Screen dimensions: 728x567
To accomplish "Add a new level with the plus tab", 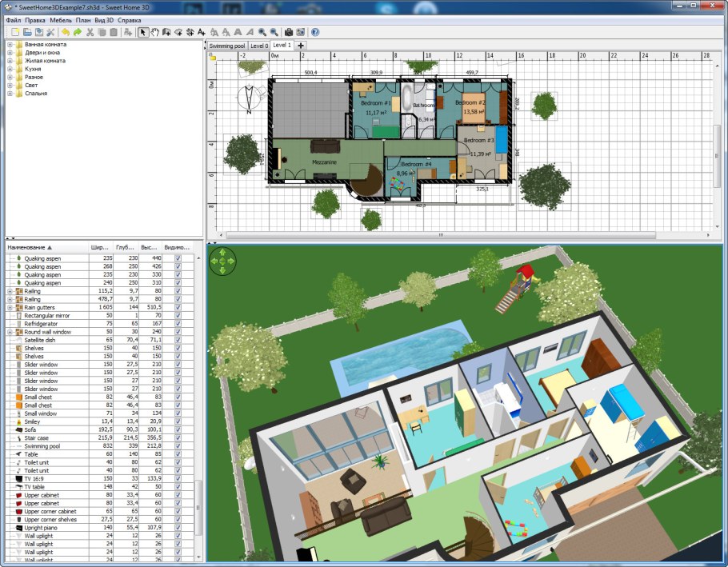I will (x=301, y=45).
